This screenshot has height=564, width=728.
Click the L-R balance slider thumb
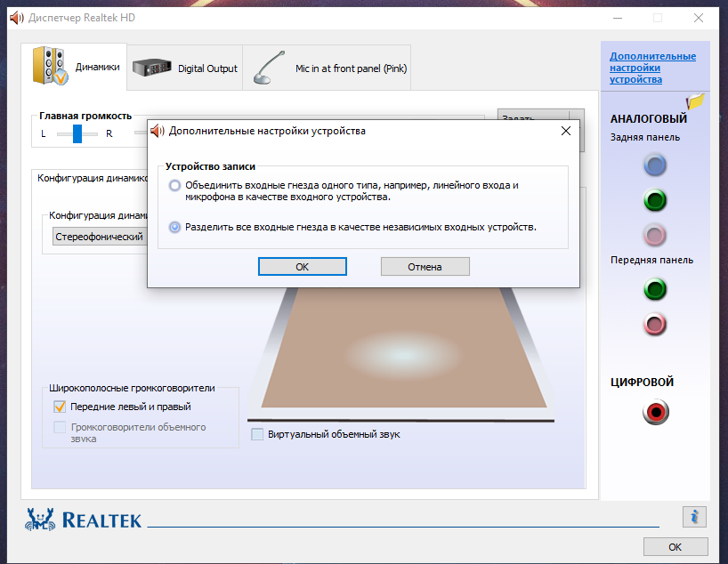[77, 133]
